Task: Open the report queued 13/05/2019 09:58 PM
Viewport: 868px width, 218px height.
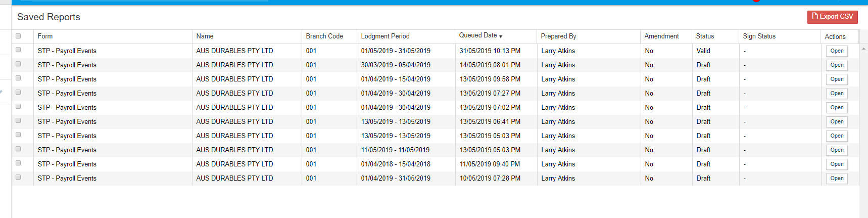Action: [x=837, y=79]
